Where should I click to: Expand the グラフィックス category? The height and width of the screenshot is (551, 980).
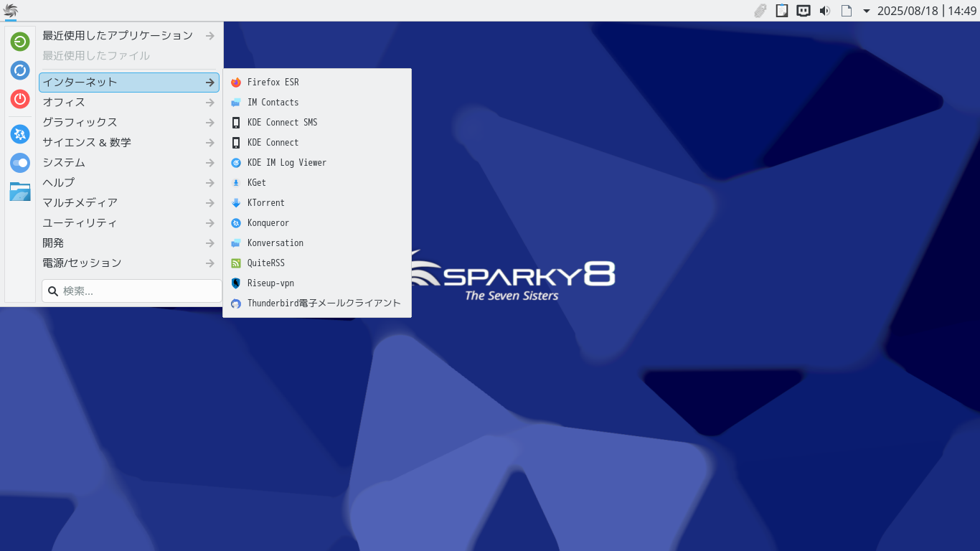pos(129,123)
